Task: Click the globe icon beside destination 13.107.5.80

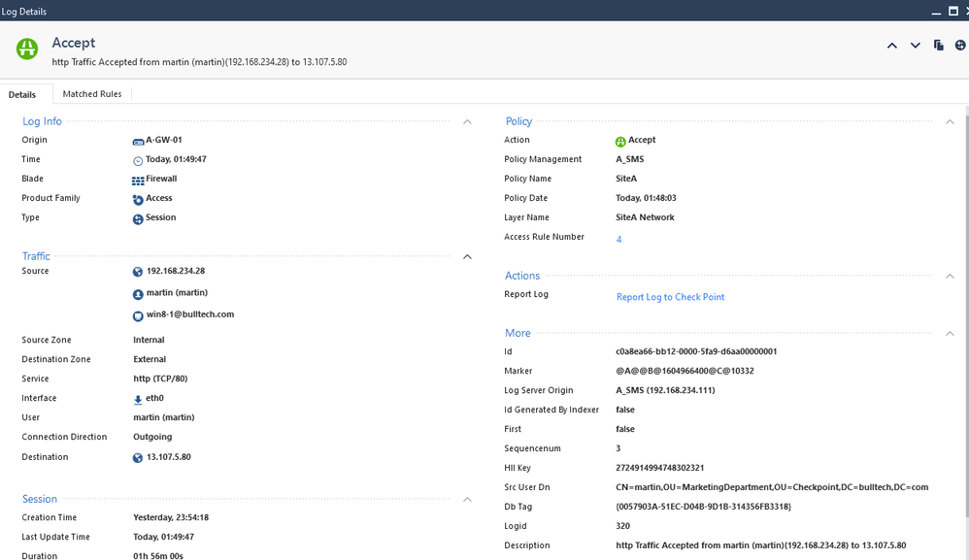Action: (x=138, y=458)
